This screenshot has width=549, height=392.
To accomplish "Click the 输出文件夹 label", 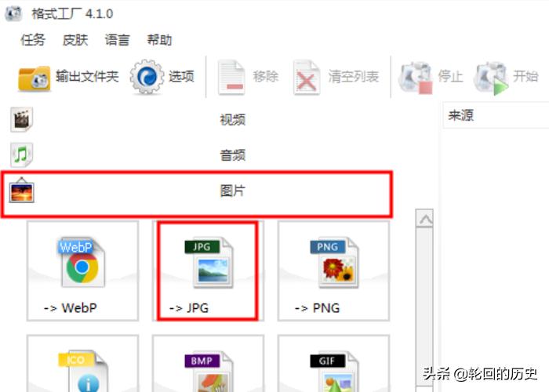I will pos(87,76).
